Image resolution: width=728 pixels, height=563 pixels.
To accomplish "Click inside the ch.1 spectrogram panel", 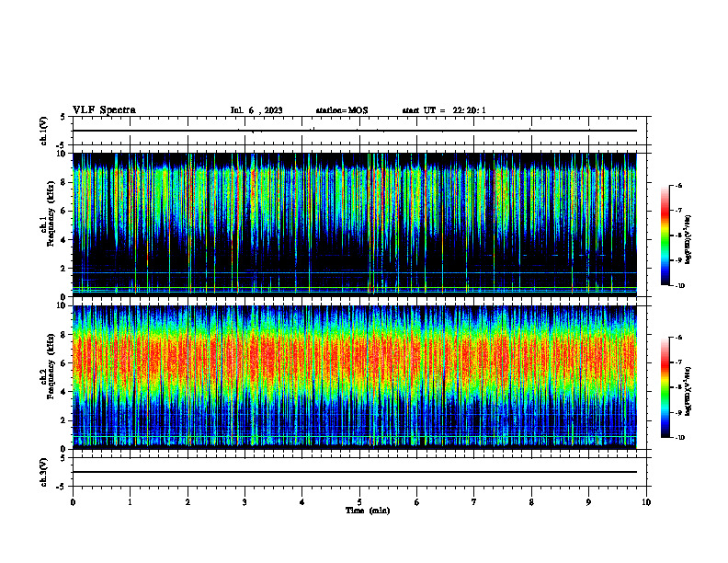I will pyautogui.click(x=355, y=224).
